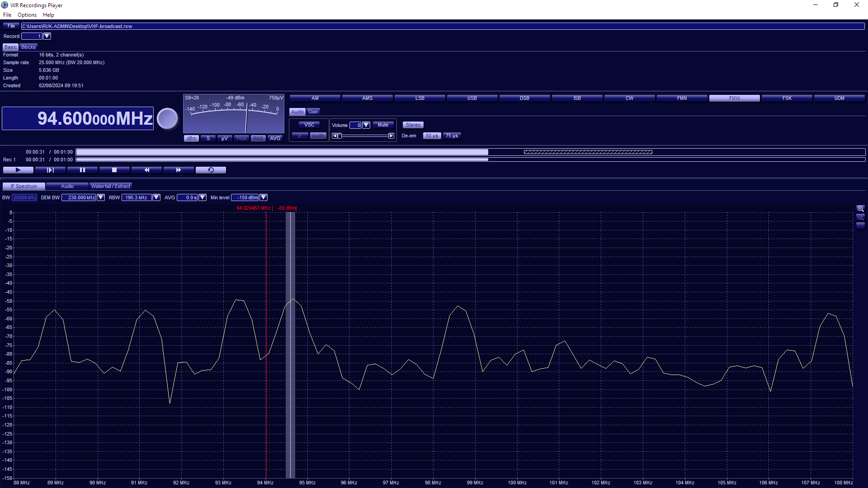Click the step-forward playback icon
Viewport: 868px width, 488px height.
(50, 170)
